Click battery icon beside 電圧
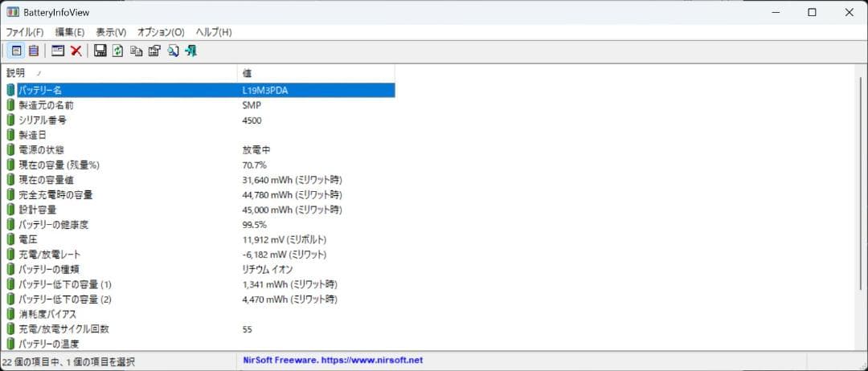868x371 pixels. [x=10, y=239]
